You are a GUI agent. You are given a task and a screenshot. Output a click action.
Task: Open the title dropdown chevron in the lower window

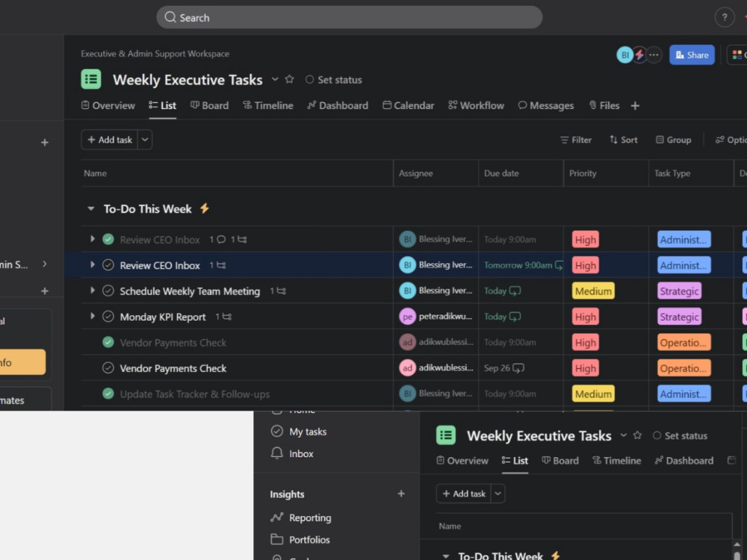click(x=623, y=435)
